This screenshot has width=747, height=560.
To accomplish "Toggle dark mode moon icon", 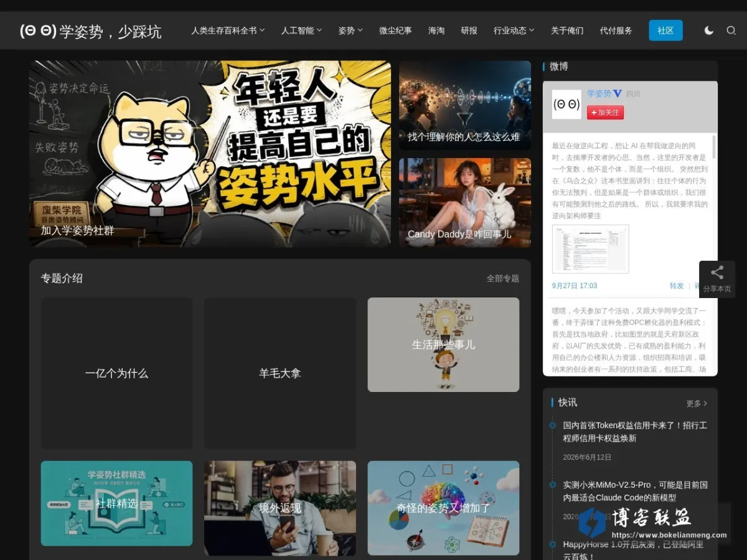I will point(708,30).
